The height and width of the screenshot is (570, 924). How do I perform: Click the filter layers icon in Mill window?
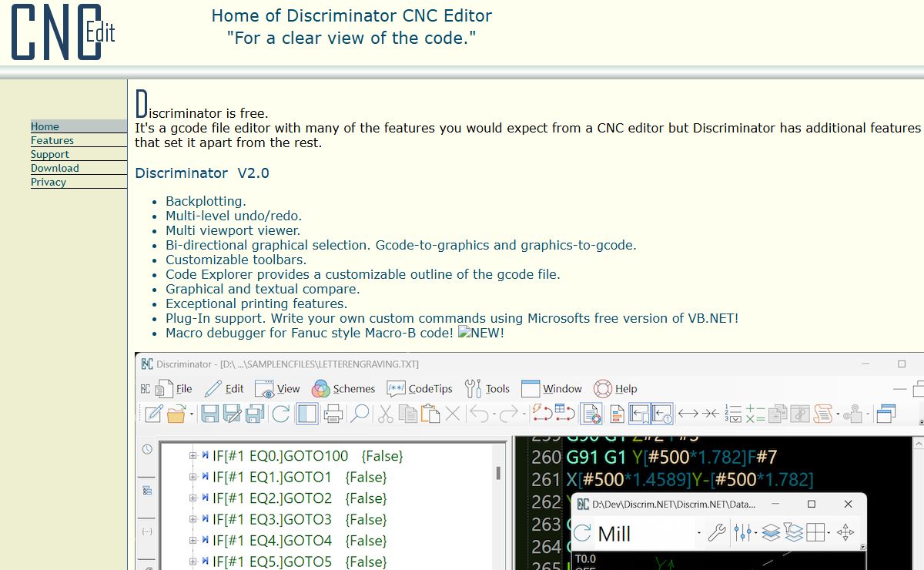point(794,533)
